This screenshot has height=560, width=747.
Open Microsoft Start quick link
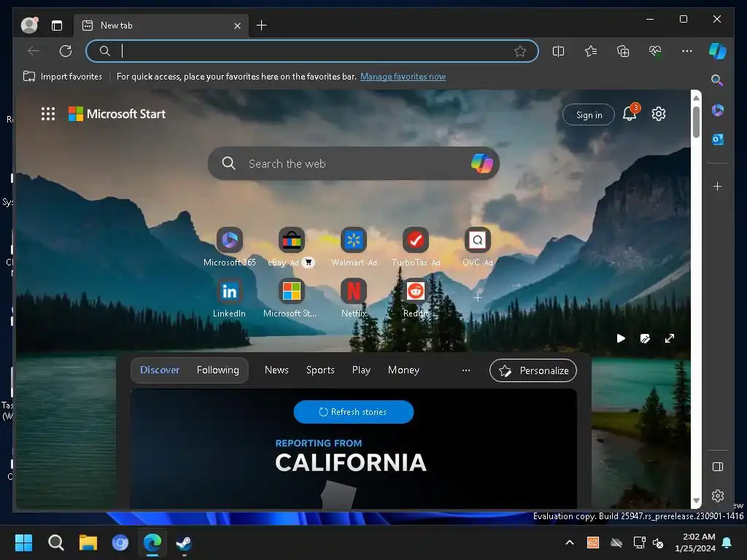[291, 298]
